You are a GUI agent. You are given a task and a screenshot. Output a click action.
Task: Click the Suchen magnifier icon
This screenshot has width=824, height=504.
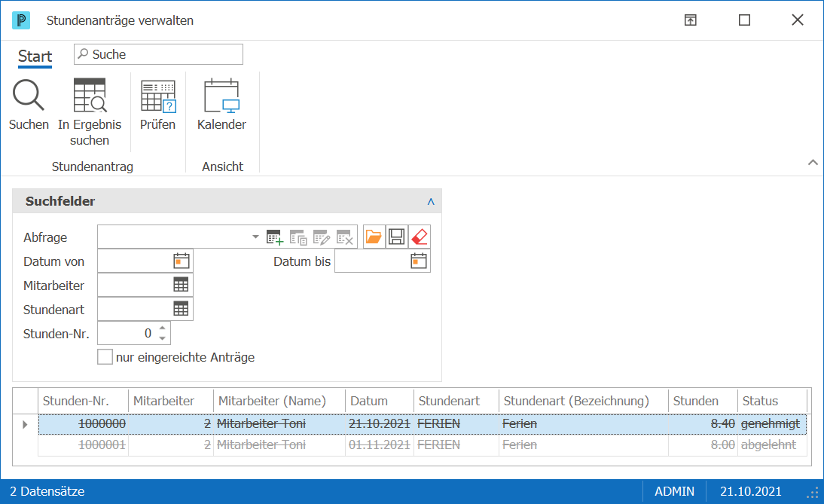coord(29,95)
